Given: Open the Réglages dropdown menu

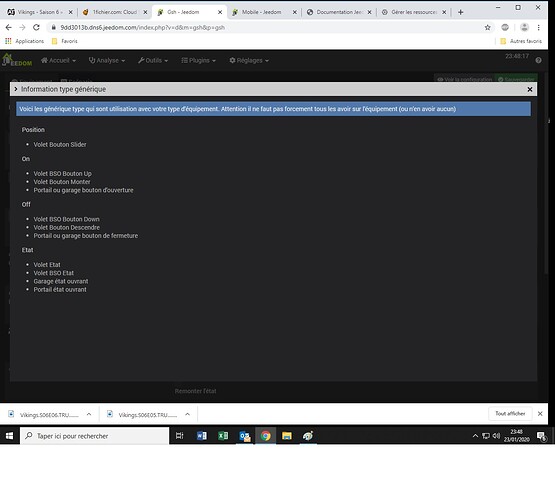Looking at the screenshot, I should pos(249,61).
